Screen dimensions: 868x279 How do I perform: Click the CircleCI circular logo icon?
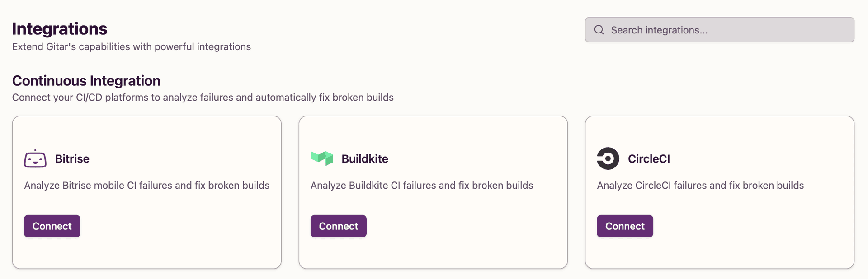click(x=608, y=158)
